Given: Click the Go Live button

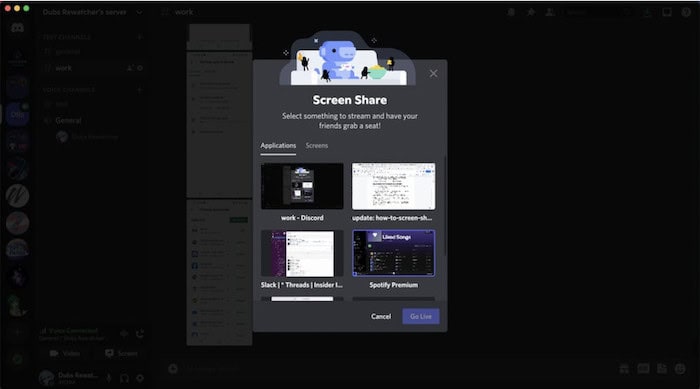Looking at the screenshot, I should point(421,316).
